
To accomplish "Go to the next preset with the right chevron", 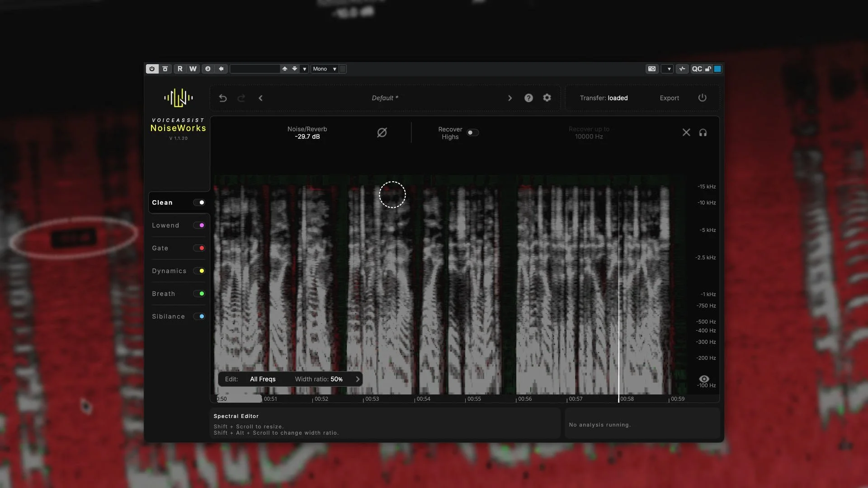I will point(510,98).
